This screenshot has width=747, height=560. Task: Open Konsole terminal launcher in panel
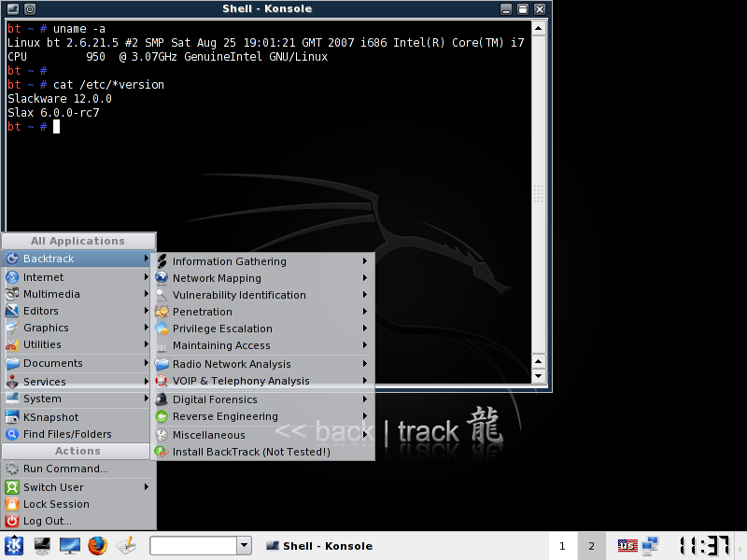[x=42, y=545]
